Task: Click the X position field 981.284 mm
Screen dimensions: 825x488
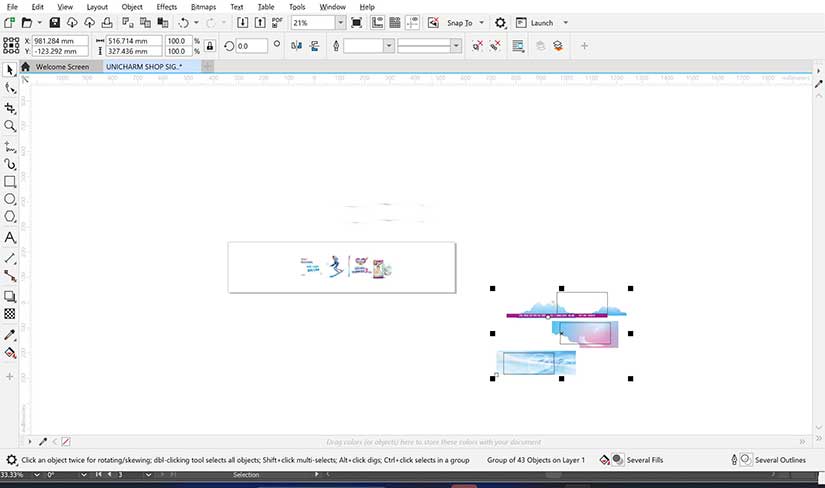Action: pyautogui.click(x=59, y=41)
